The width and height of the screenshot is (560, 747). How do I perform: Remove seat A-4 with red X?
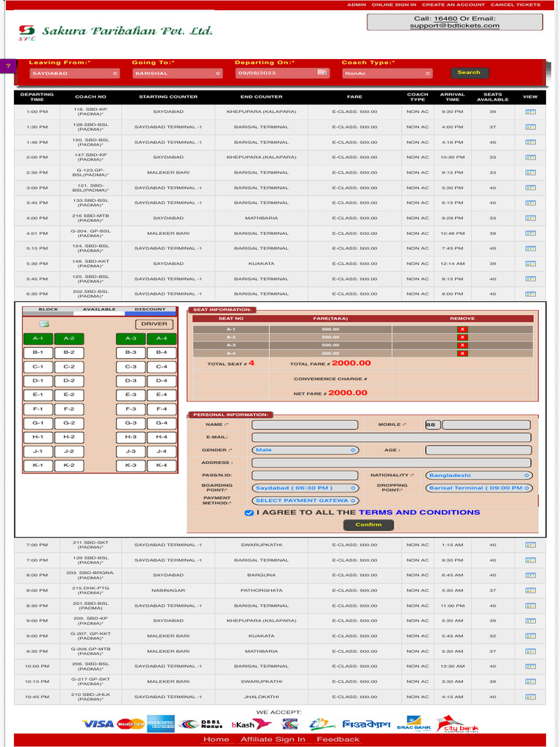pyautogui.click(x=462, y=354)
